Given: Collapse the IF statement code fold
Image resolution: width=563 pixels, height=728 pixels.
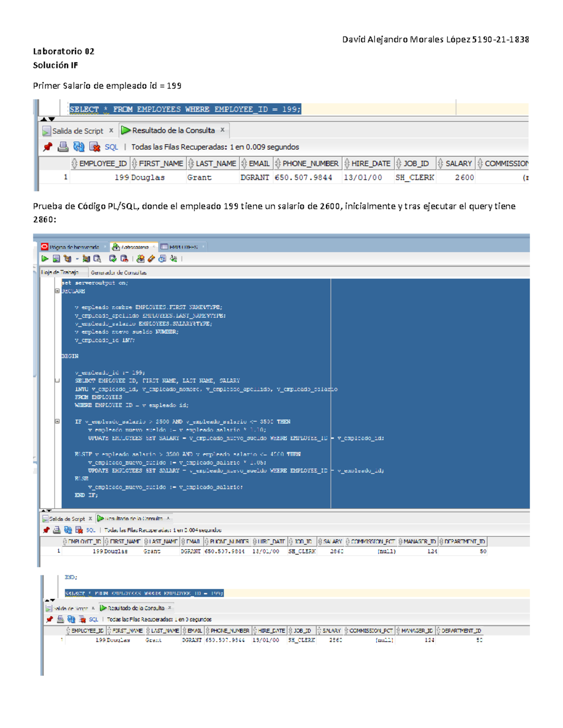Looking at the screenshot, I should point(58,421).
